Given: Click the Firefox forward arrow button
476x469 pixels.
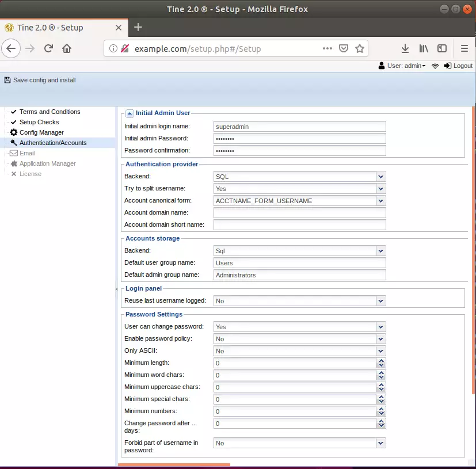Looking at the screenshot, I should tap(30, 48).
